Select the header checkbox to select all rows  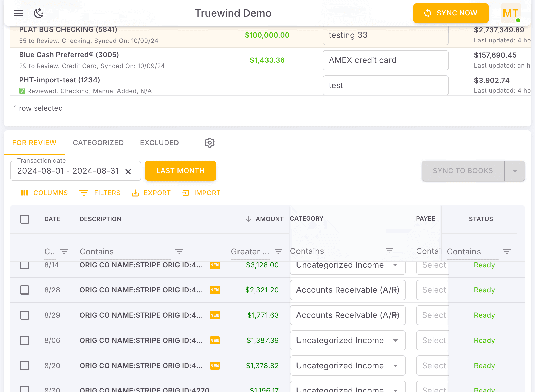point(24,219)
